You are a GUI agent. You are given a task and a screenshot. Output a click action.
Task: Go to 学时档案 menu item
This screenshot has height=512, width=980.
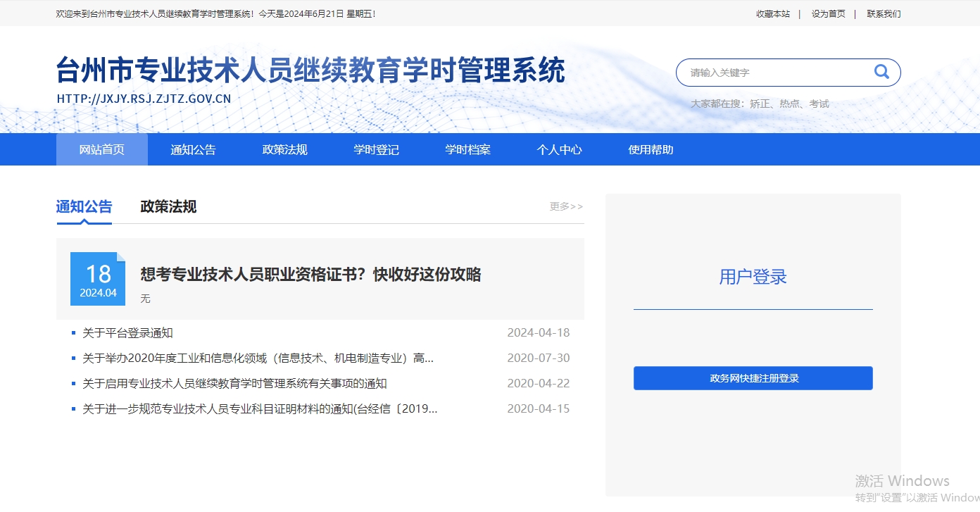468,149
